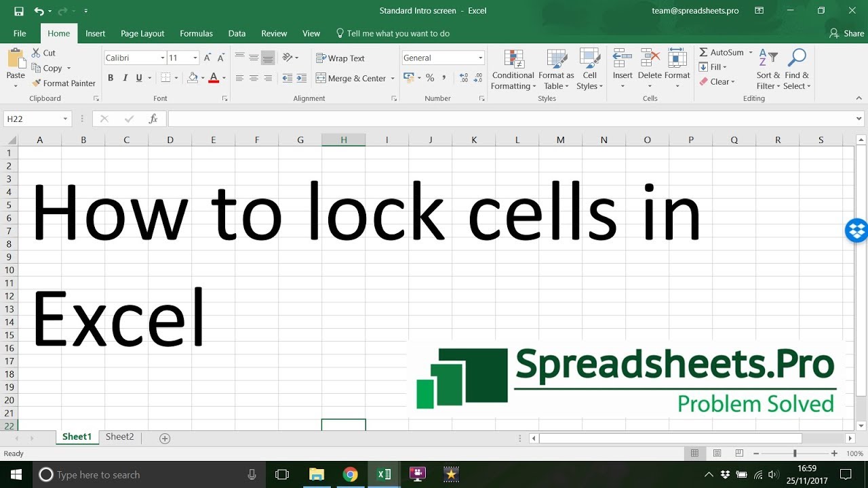Expand the formula bar

click(x=859, y=119)
